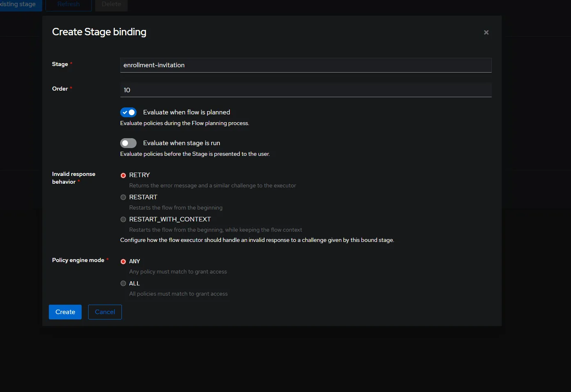Cancel the stage binding creation
571x392 pixels.
coord(105,312)
